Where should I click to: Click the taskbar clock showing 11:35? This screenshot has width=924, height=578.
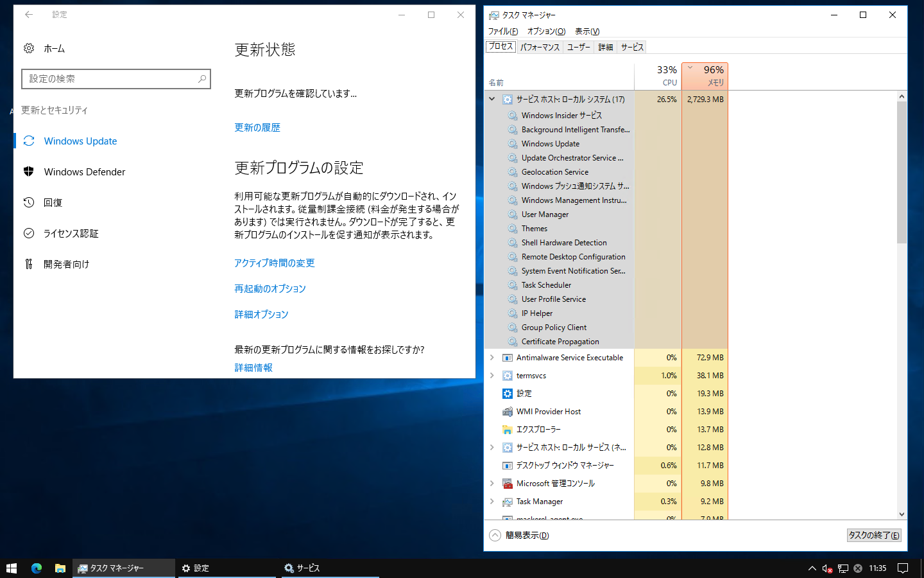(x=877, y=568)
